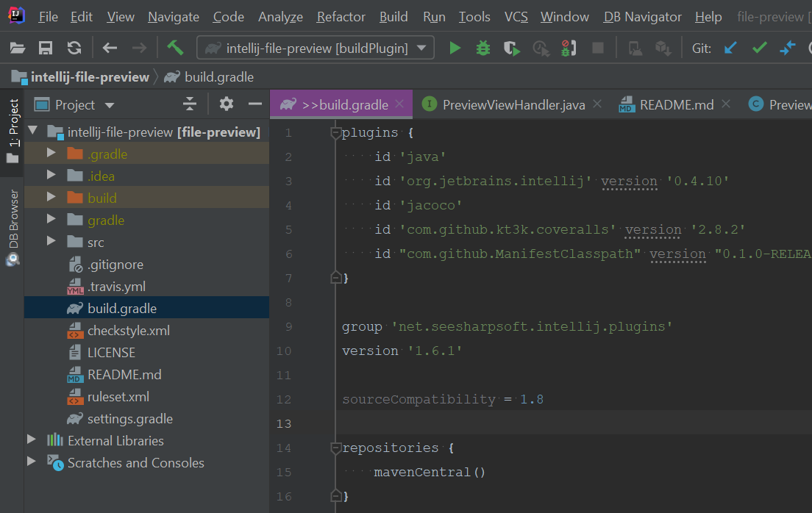
Task: Click the green Build hammer icon
Action: point(175,49)
